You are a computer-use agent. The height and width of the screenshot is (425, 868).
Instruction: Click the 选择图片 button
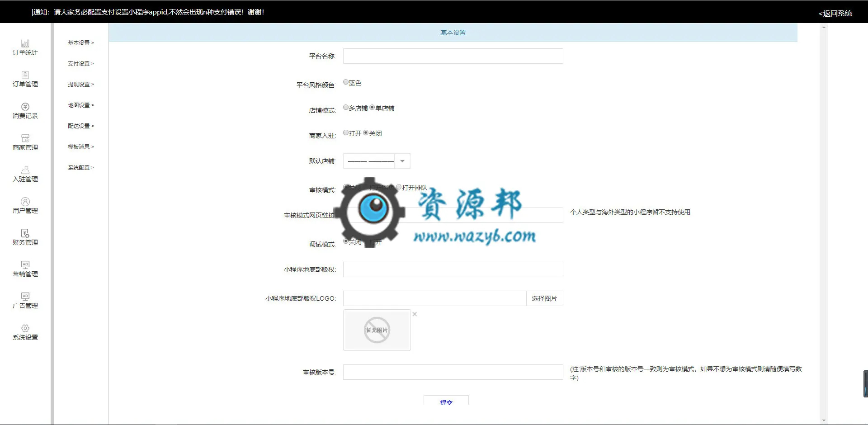point(544,298)
